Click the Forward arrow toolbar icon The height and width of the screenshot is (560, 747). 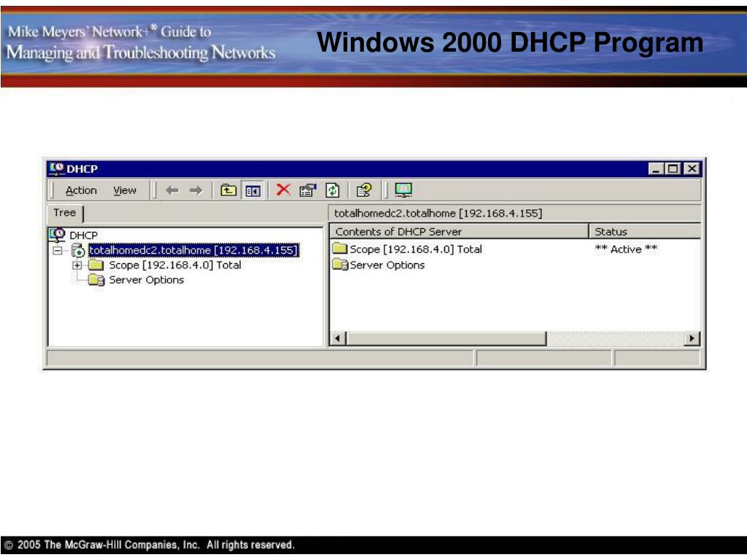196,190
